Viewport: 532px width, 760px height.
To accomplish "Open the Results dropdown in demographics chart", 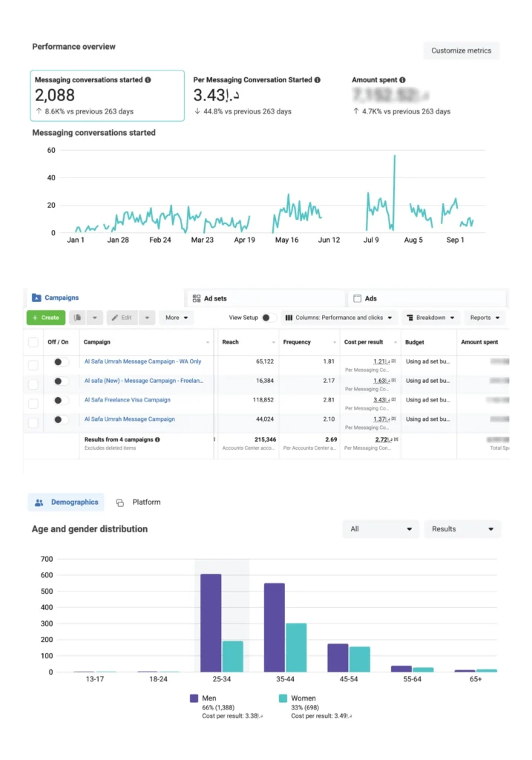I will 462,529.
